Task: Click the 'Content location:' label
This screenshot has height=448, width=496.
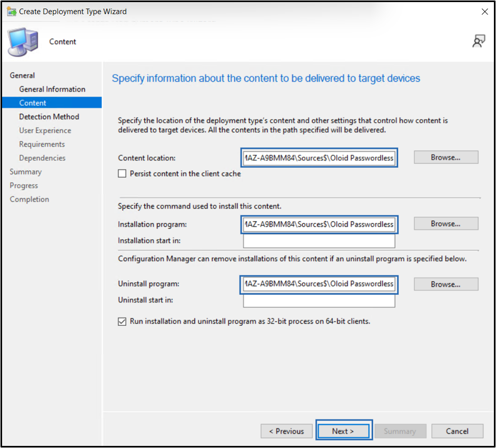Action: (x=146, y=158)
